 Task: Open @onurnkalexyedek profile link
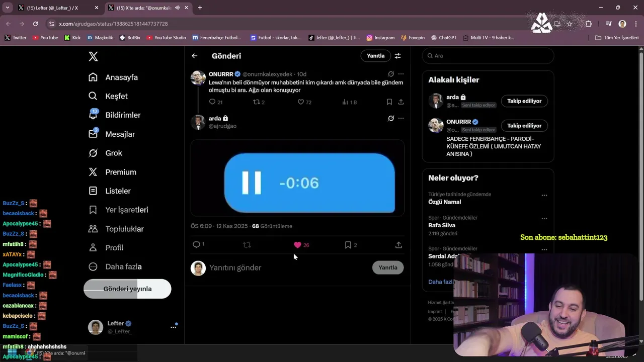click(267, 74)
